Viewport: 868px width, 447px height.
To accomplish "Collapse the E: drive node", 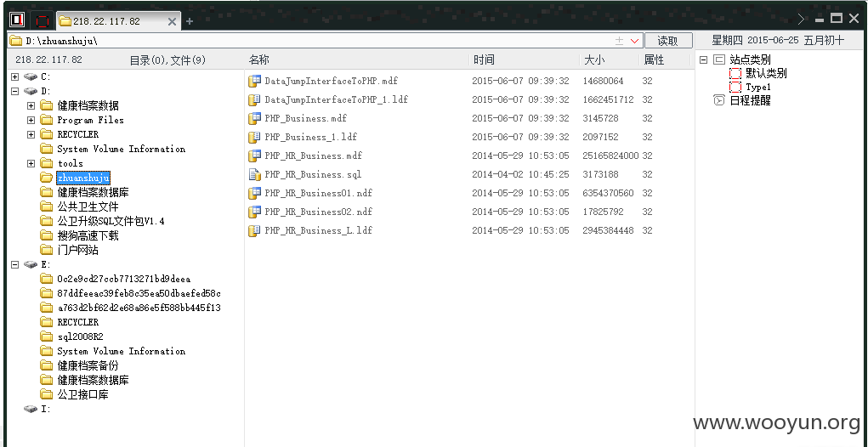I will [15, 264].
